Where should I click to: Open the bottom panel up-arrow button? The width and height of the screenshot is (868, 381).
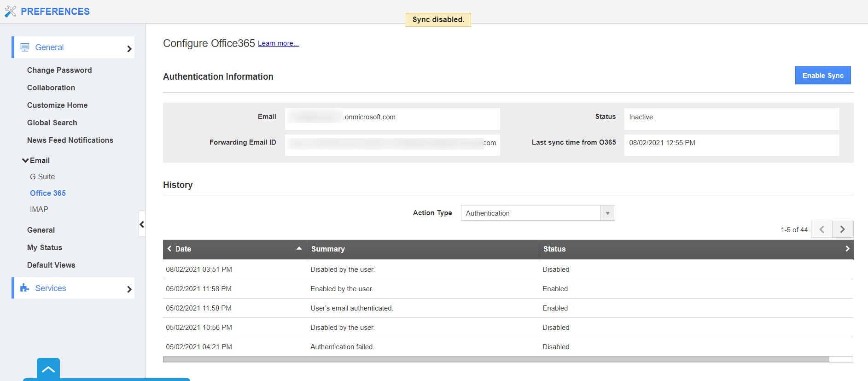click(48, 369)
